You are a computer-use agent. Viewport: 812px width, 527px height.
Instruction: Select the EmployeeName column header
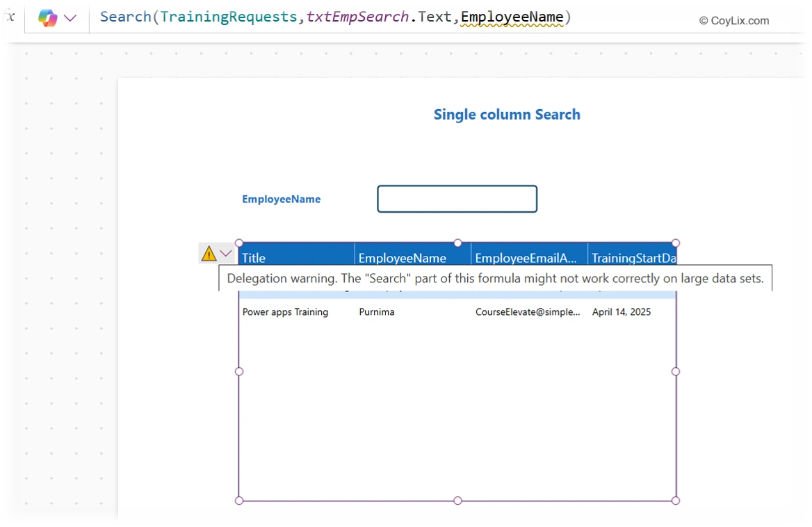point(403,258)
